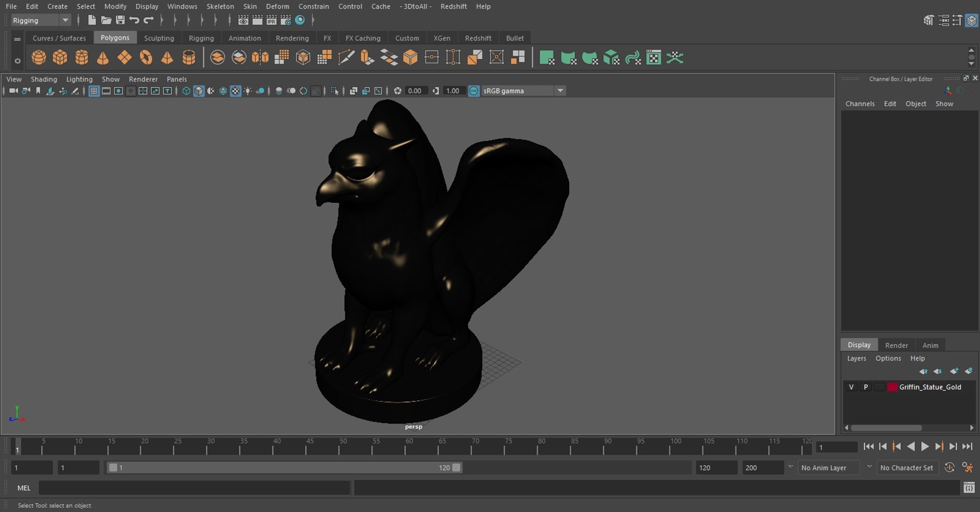980x512 pixels.
Task: Switch to the Sculpting shelf tab
Action: click(x=159, y=38)
